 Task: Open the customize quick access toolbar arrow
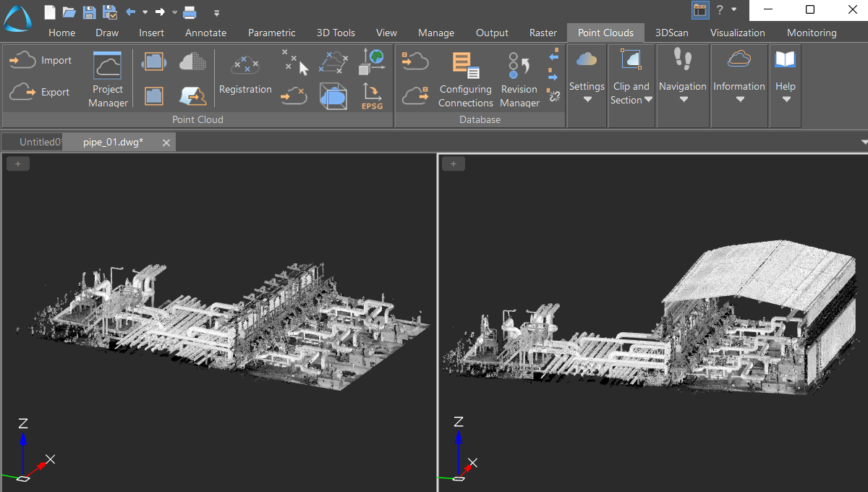click(217, 12)
